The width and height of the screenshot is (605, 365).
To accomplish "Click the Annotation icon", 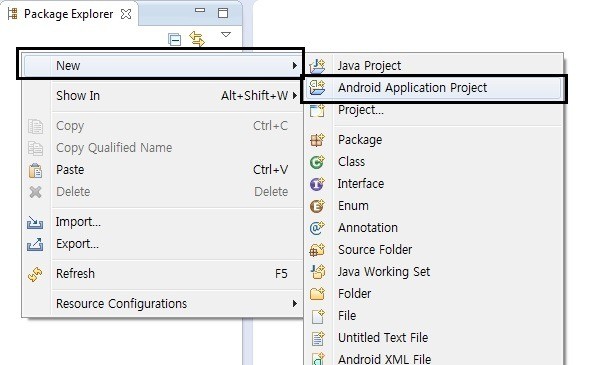I will [x=317, y=228].
